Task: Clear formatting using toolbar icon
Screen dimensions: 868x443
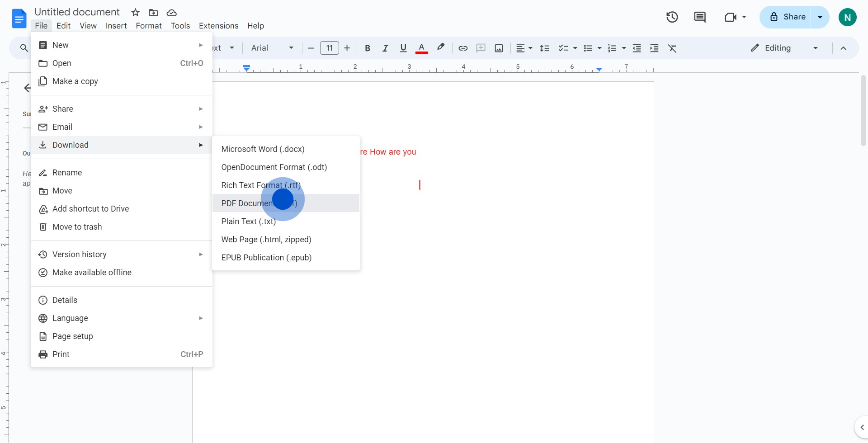Action: click(x=672, y=48)
